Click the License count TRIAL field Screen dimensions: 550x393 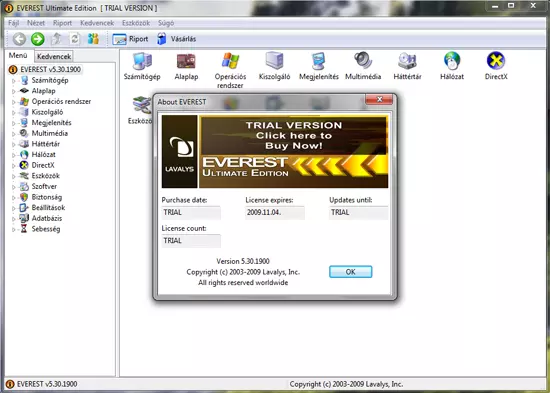pos(191,241)
